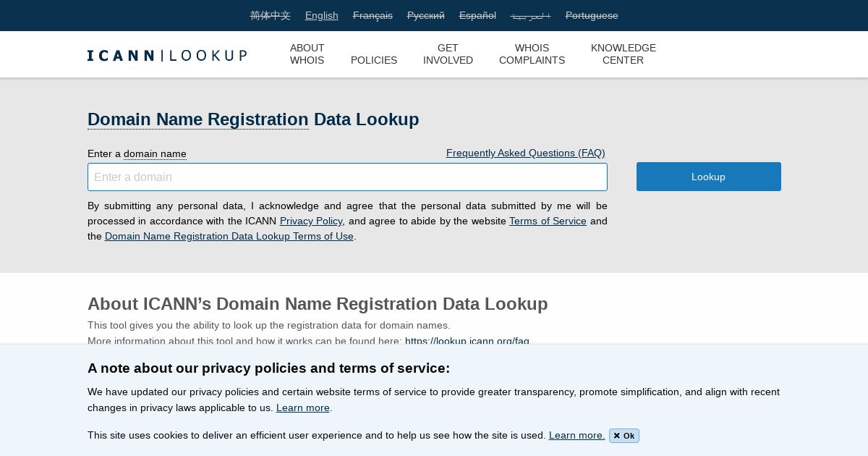
Task: Open Frequently Asked Questions (FAQ)
Action: coord(526,153)
